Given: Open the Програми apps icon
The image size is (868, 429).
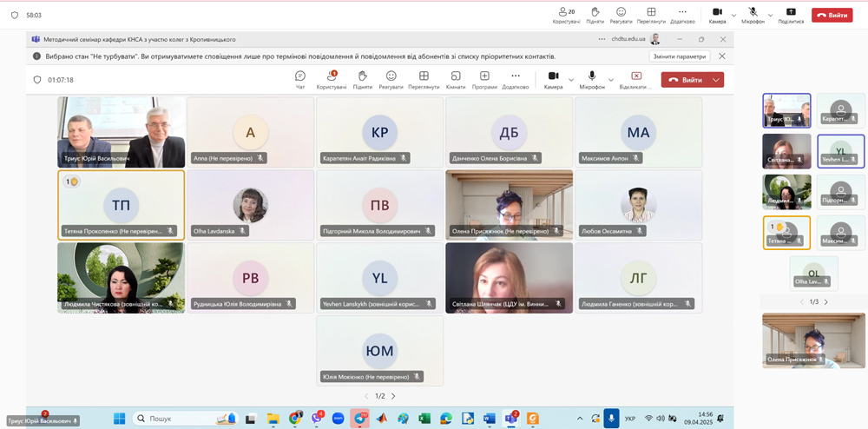Looking at the screenshot, I should pos(484,79).
